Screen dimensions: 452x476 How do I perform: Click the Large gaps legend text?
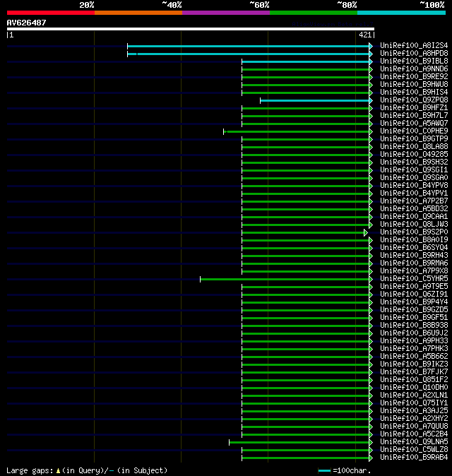coord(30,470)
